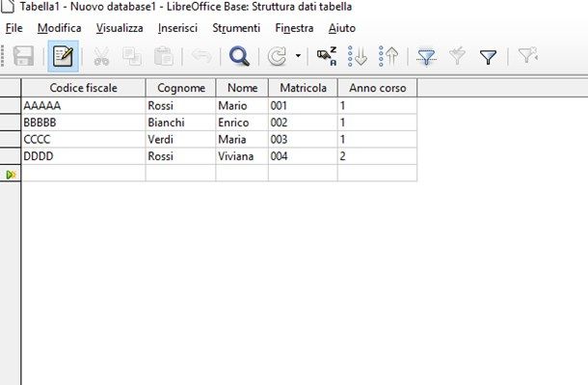Select the Anno corso column header
Viewport: 588px width, 385px height.
378,88
